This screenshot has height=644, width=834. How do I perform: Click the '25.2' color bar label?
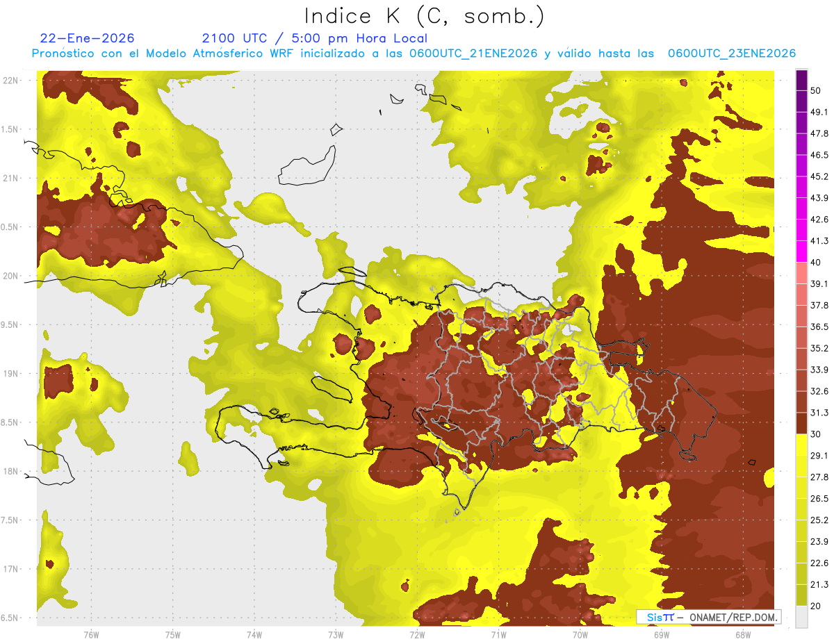click(x=819, y=520)
